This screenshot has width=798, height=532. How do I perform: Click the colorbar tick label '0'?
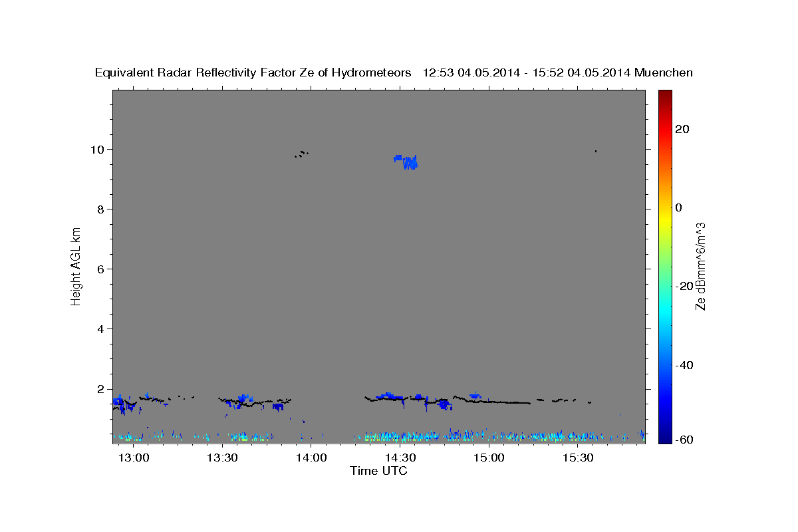679,207
